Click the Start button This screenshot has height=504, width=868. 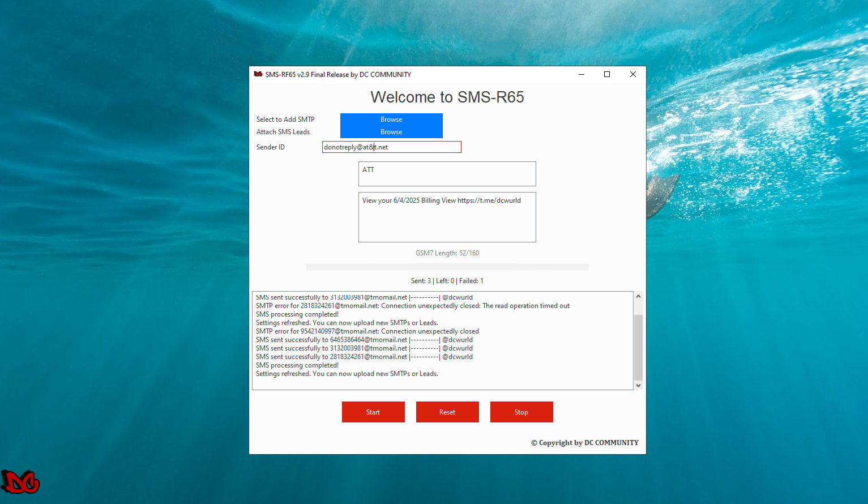click(373, 412)
